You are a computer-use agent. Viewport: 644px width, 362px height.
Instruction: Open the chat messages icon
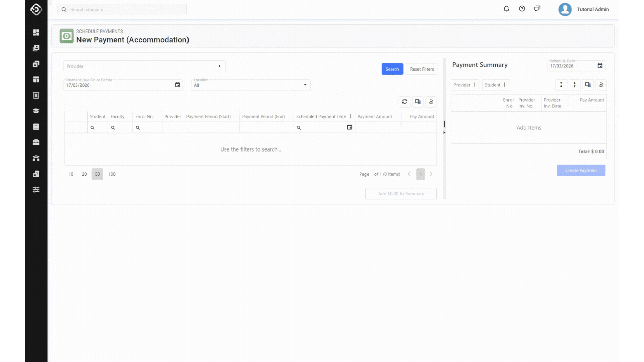pyautogui.click(x=537, y=9)
